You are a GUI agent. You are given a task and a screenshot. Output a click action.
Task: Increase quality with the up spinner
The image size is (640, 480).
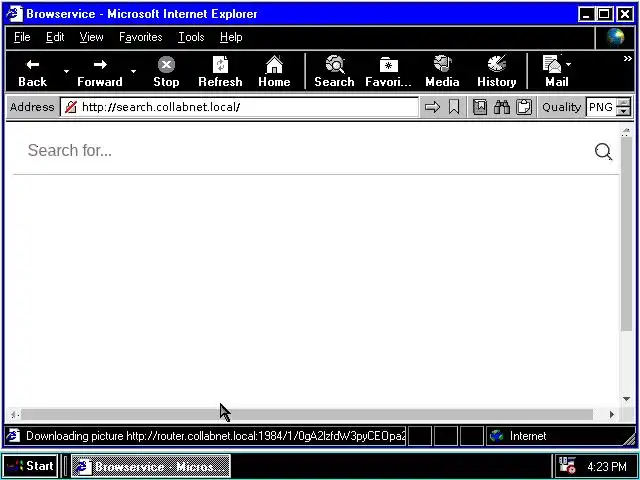point(623,103)
